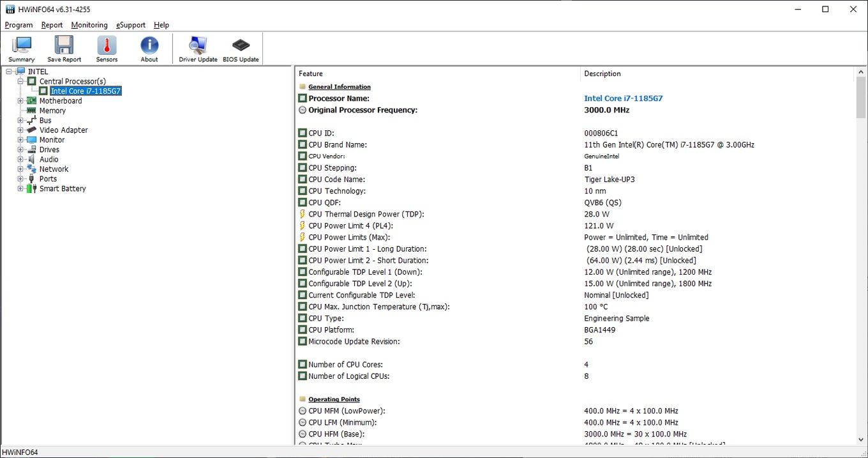Click the Video Adapter card icon
This screenshot has width=868, height=458.
(31, 130)
